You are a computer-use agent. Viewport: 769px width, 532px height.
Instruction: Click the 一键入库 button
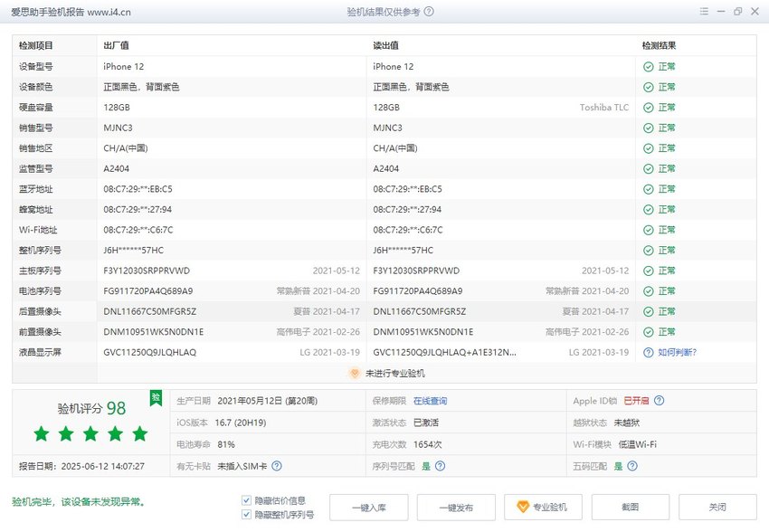coord(369,508)
